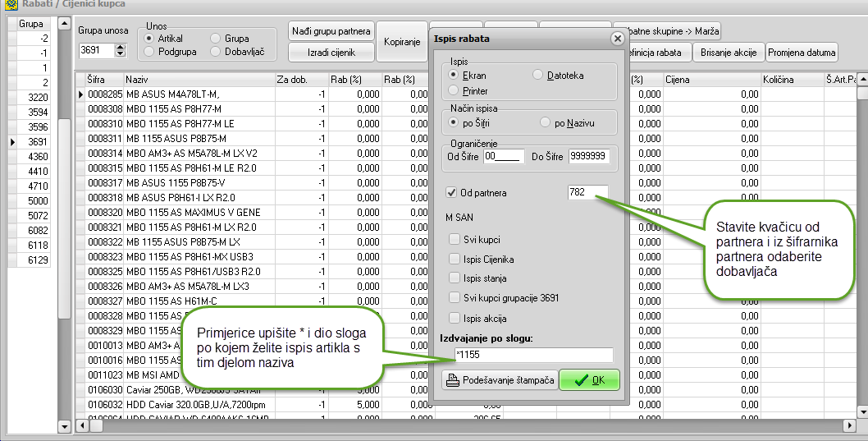Screen dimensions: 868x441
Task: Choose Datoteka as output option
Action: 538,75
